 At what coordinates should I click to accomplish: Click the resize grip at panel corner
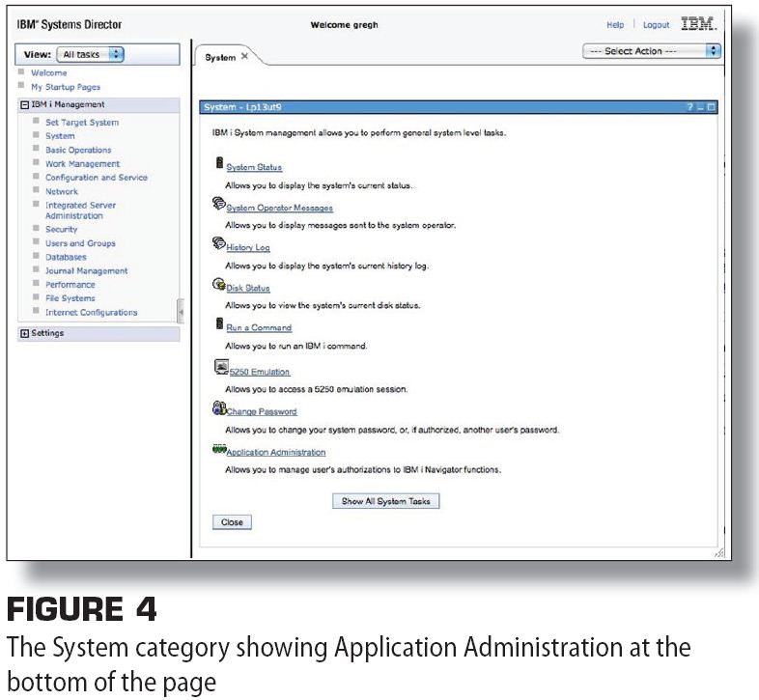tap(719, 553)
